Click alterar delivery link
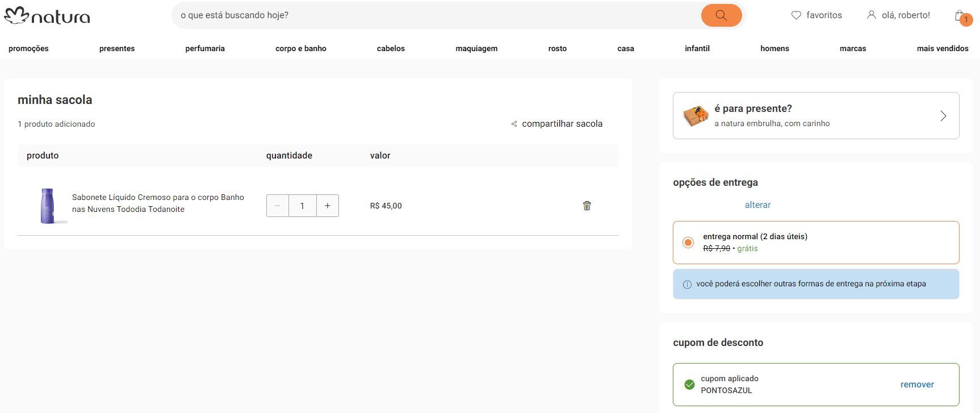Viewport: 980px width, 413px height. click(757, 205)
